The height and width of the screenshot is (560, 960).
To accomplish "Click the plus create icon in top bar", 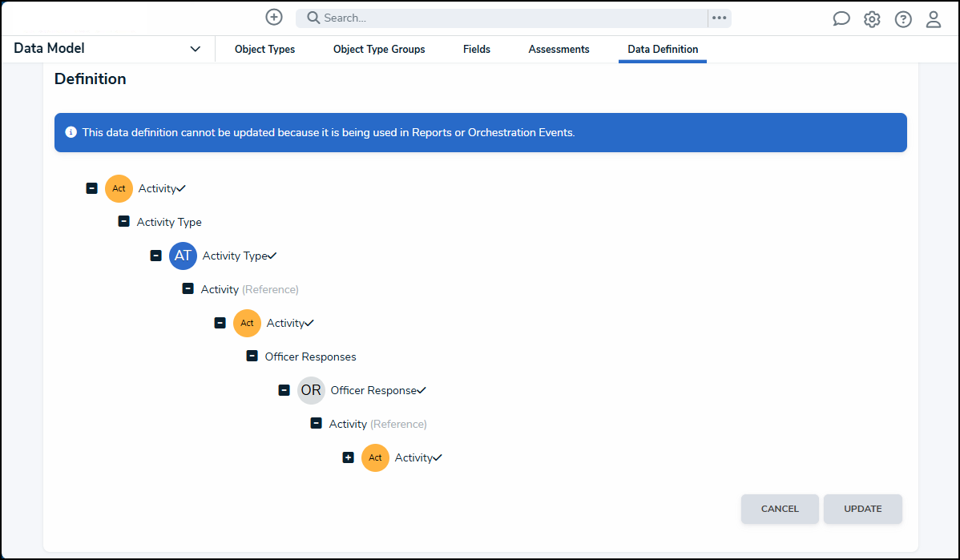I will (x=274, y=17).
